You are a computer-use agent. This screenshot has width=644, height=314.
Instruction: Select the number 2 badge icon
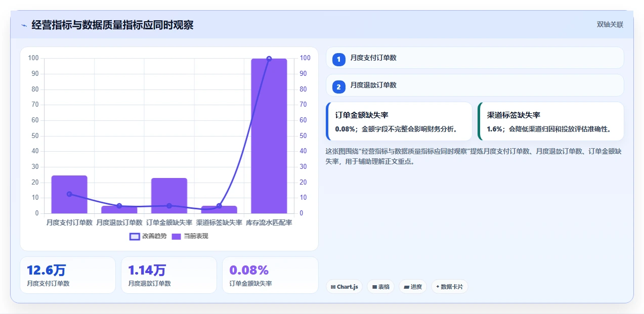pos(339,87)
